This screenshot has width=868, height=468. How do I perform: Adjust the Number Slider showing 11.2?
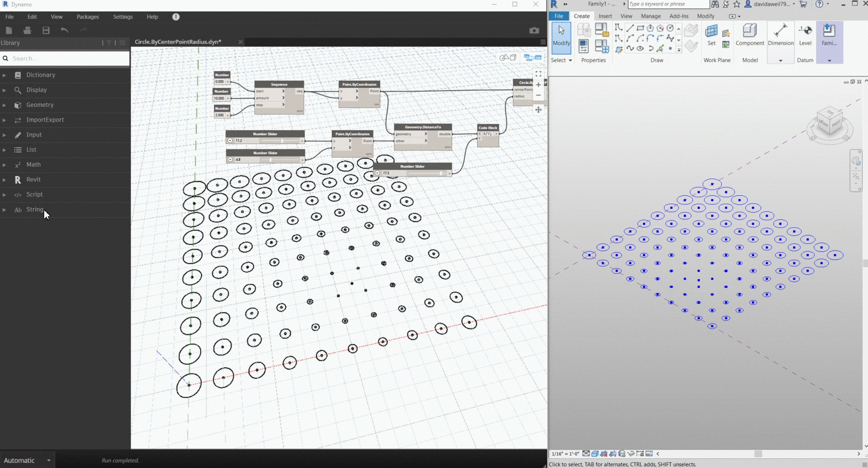[282, 141]
